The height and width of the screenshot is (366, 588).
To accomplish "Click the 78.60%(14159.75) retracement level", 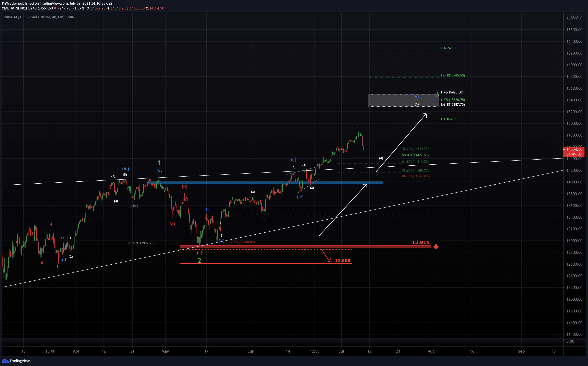I will (415, 171).
